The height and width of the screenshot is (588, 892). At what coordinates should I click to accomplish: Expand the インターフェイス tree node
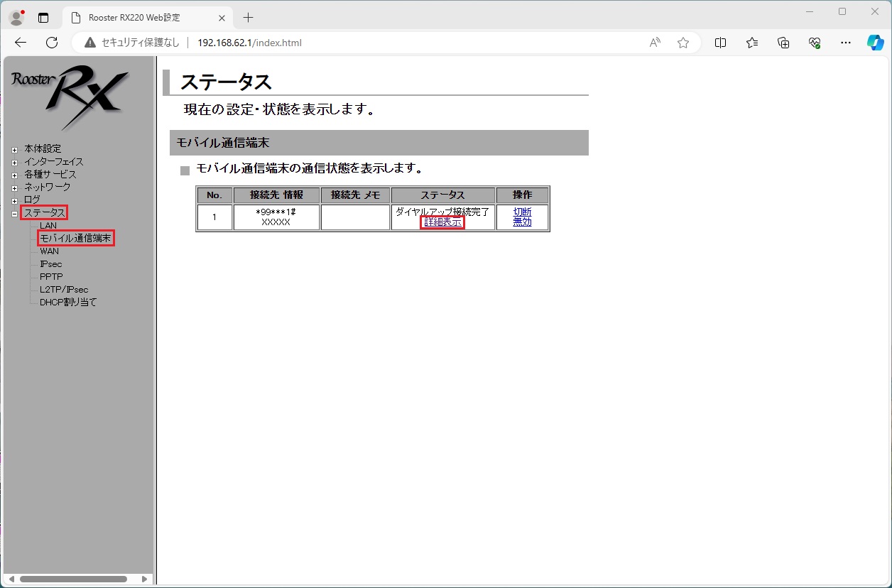click(x=15, y=163)
